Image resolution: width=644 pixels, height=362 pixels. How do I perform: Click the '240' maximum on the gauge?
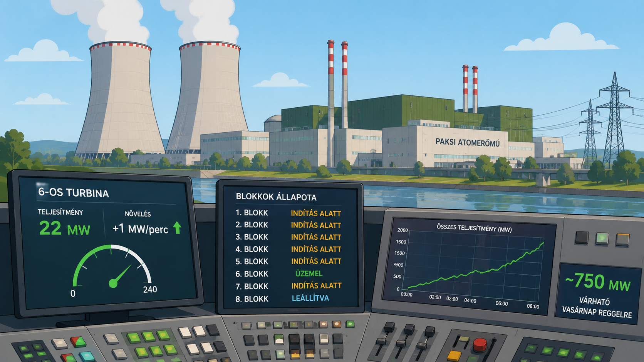[150, 289]
